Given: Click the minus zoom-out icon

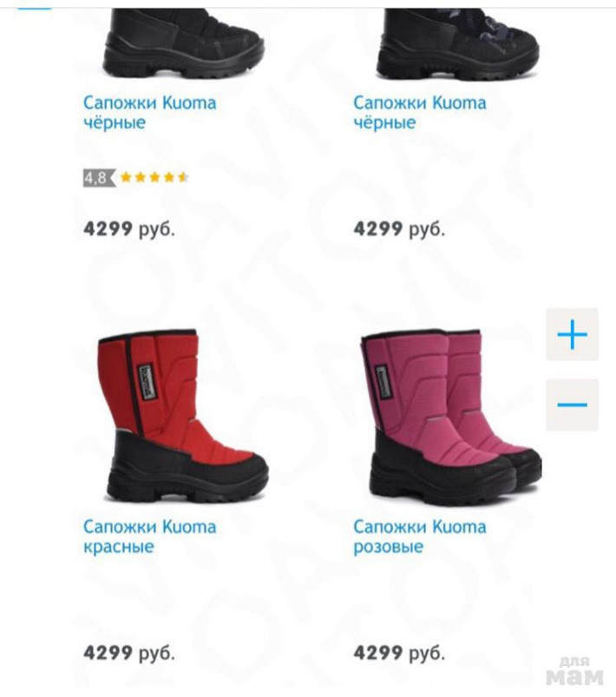Looking at the screenshot, I should click(572, 404).
